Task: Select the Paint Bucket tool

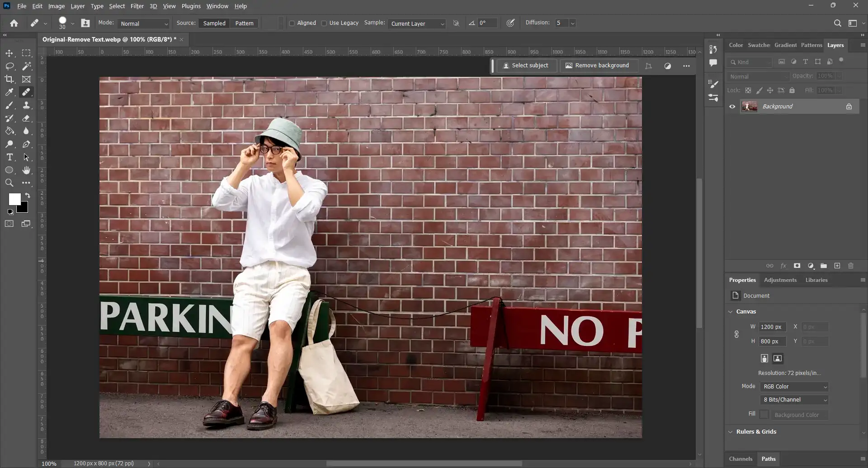Action: [9, 131]
